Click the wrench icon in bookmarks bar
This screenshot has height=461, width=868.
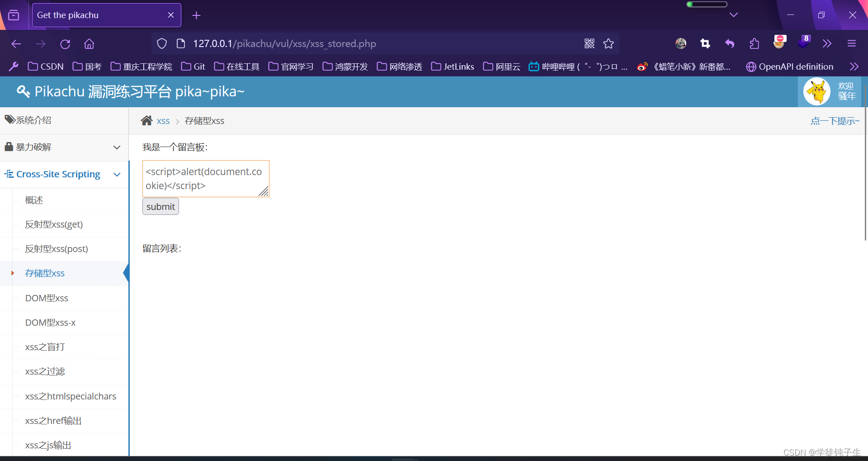[14, 67]
